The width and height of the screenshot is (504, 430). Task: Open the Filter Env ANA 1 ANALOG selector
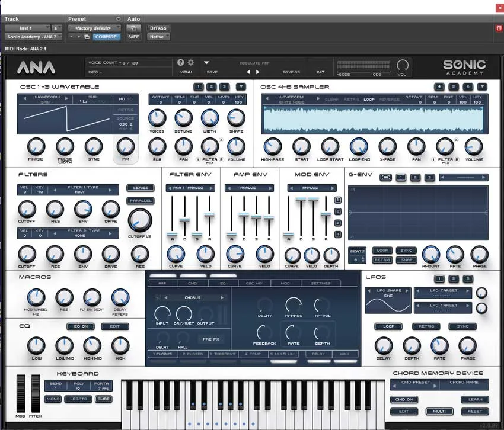click(x=190, y=188)
